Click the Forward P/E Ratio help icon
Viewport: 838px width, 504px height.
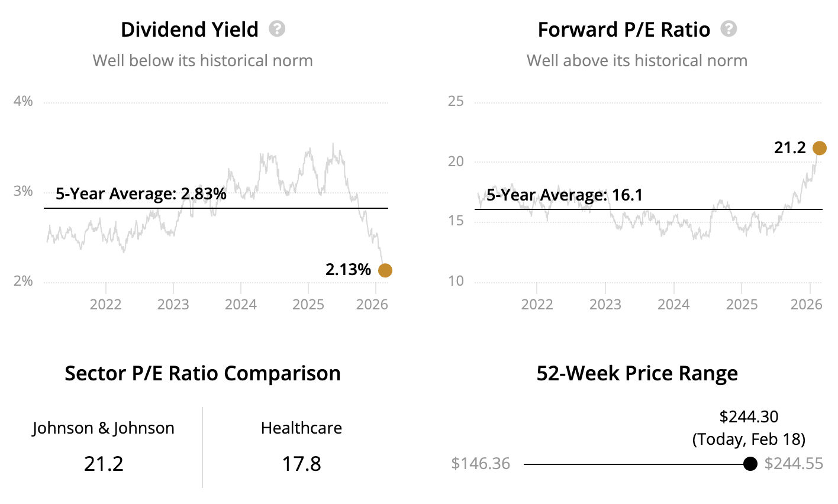[x=729, y=29]
